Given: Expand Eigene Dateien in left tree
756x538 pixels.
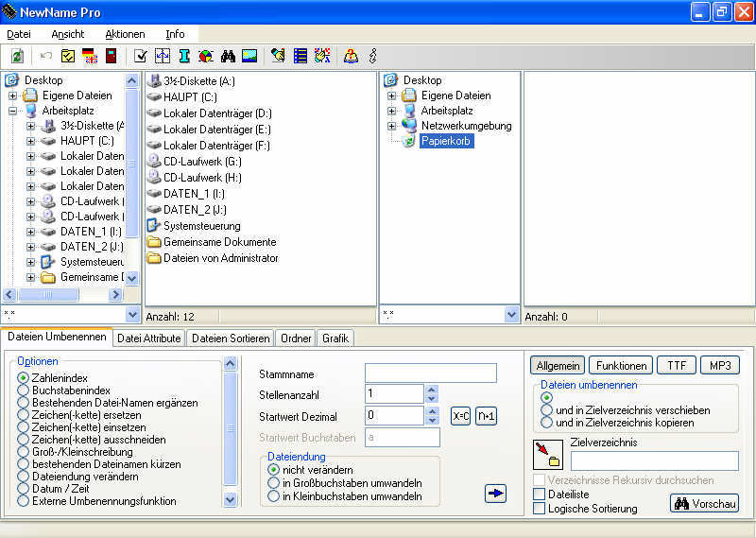Looking at the screenshot, I should [x=13, y=95].
